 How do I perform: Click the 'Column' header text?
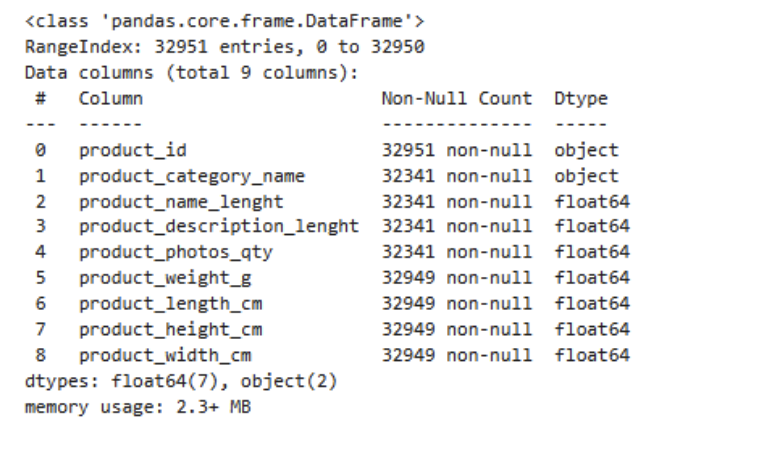(111, 99)
